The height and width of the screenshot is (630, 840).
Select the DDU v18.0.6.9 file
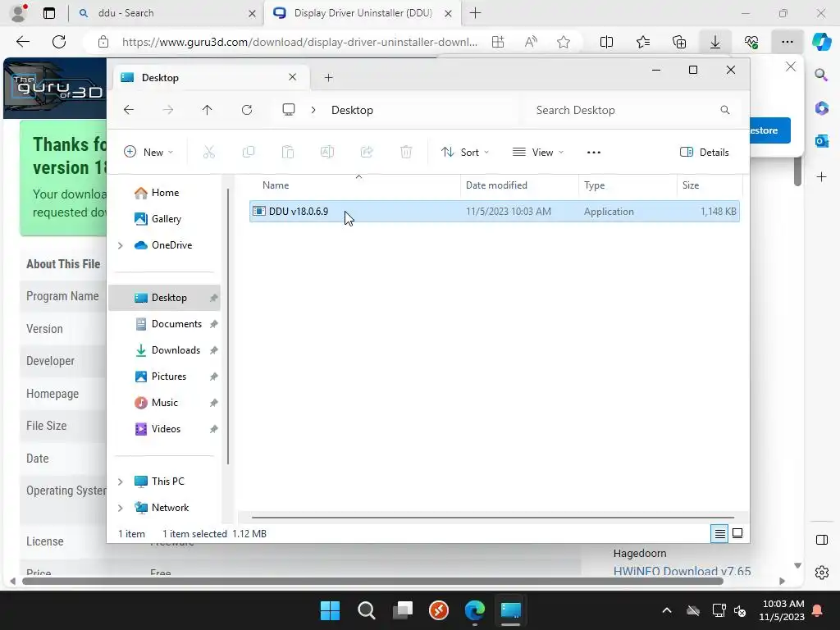(x=494, y=211)
